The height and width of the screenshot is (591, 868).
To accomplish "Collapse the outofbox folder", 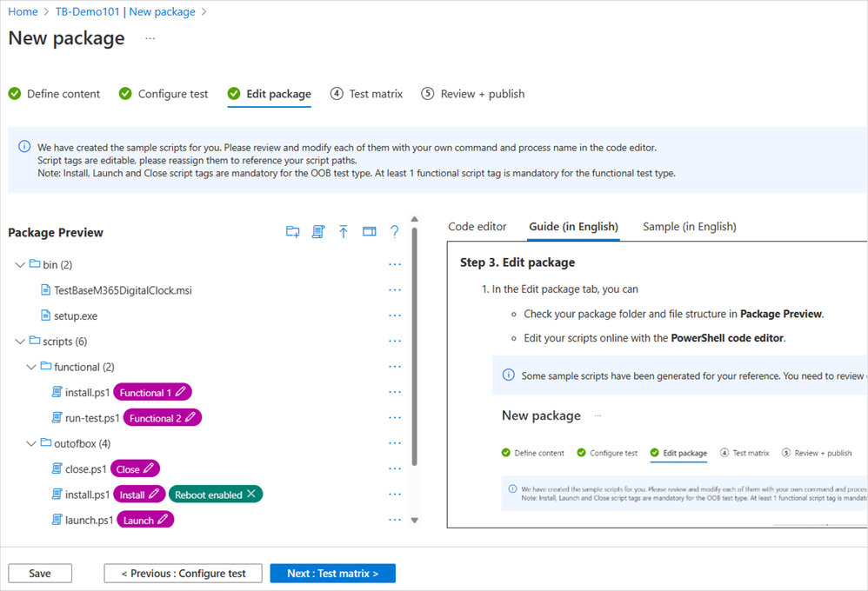I will point(31,443).
